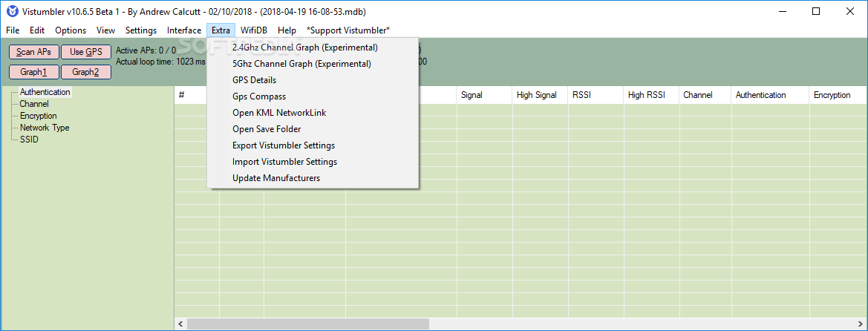Viewport: 868px width, 331px height.
Task: Select Authentication in the tree
Action: (x=45, y=93)
